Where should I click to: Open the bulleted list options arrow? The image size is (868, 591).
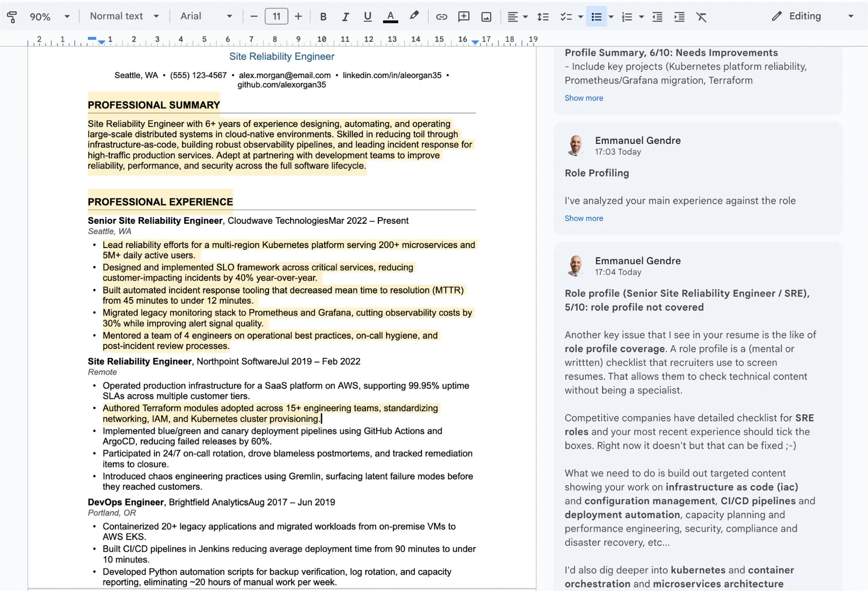click(611, 17)
